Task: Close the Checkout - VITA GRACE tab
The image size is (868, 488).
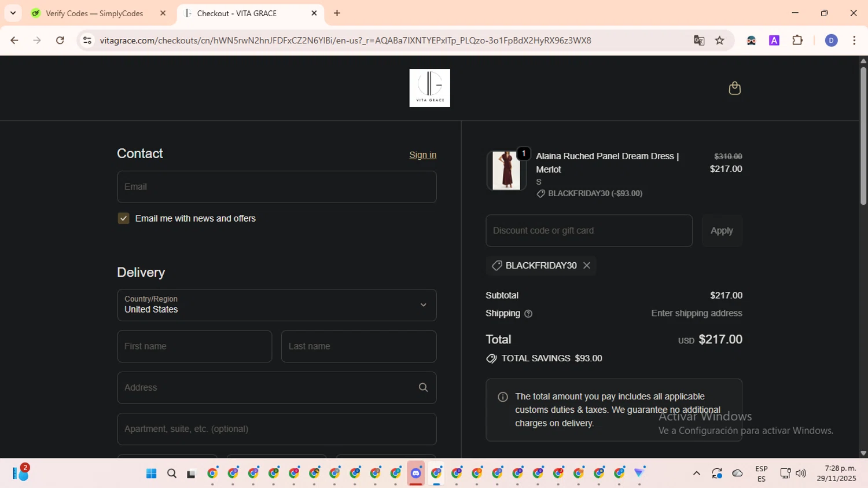Action: (x=314, y=13)
